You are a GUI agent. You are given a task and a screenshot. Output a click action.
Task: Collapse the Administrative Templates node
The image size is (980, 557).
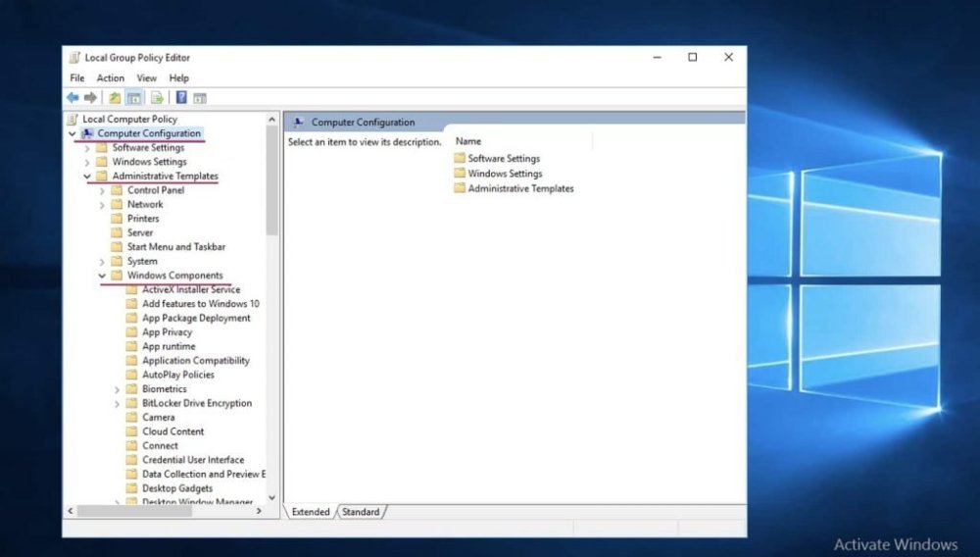coord(87,177)
